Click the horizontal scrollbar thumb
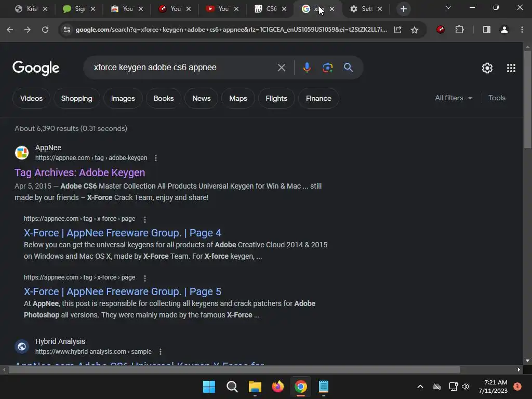Screen dimensions: 532x399 point(234,370)
